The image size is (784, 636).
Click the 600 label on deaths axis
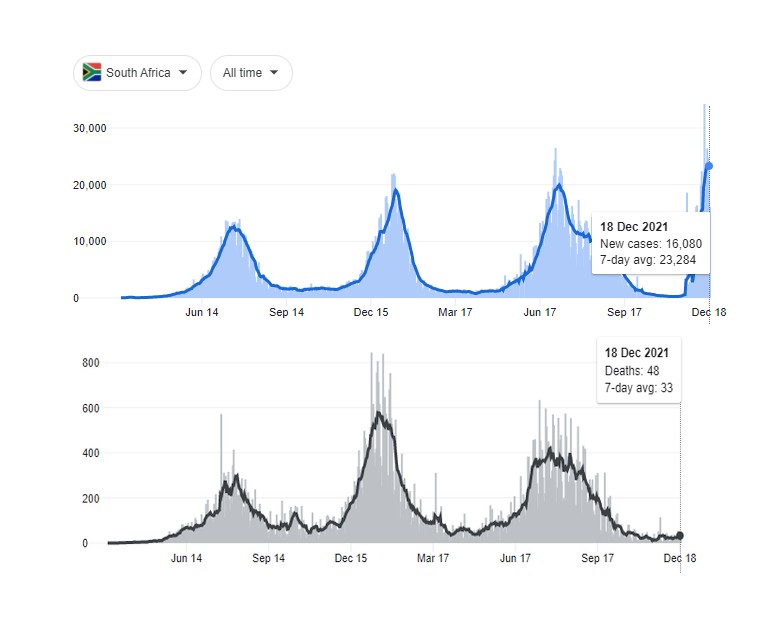click(90, 408)
